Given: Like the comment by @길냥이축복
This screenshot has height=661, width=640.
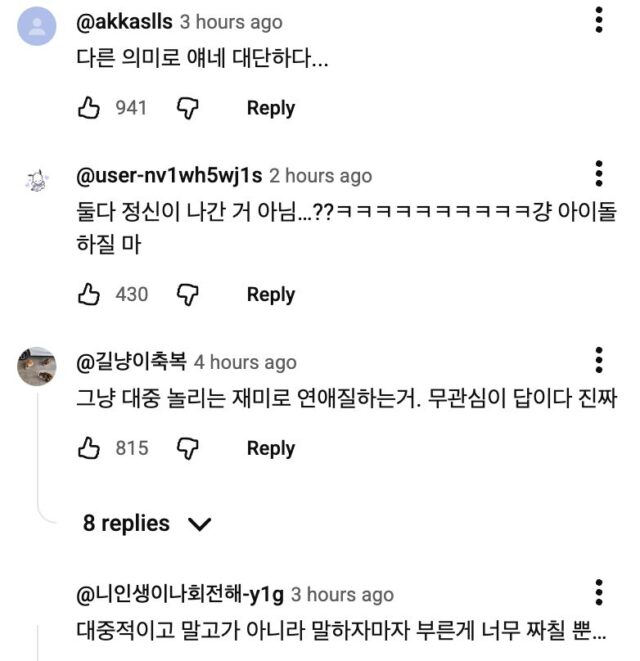Looking at the screenshot, I should (x=90, y=448).
